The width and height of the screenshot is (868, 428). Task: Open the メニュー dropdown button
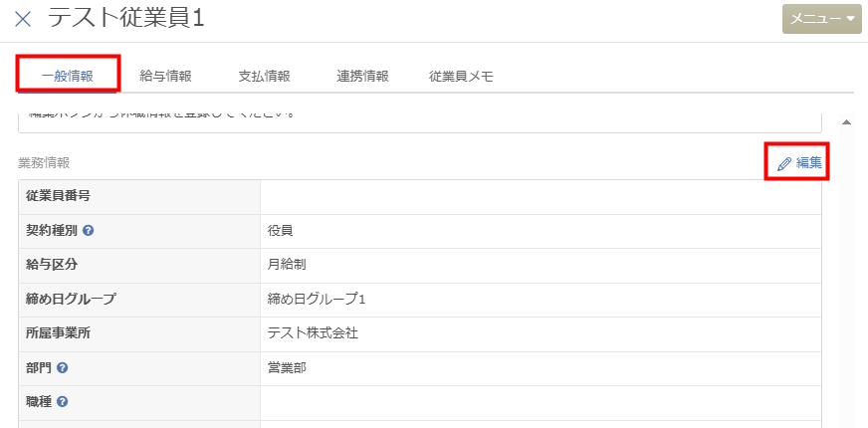[x=821, y=19]
